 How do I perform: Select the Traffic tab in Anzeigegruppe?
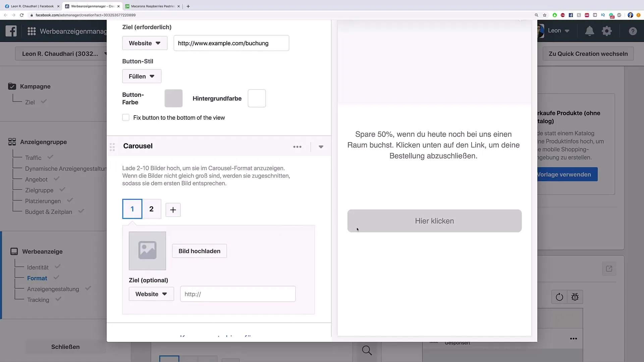click(x=33, y=158)
